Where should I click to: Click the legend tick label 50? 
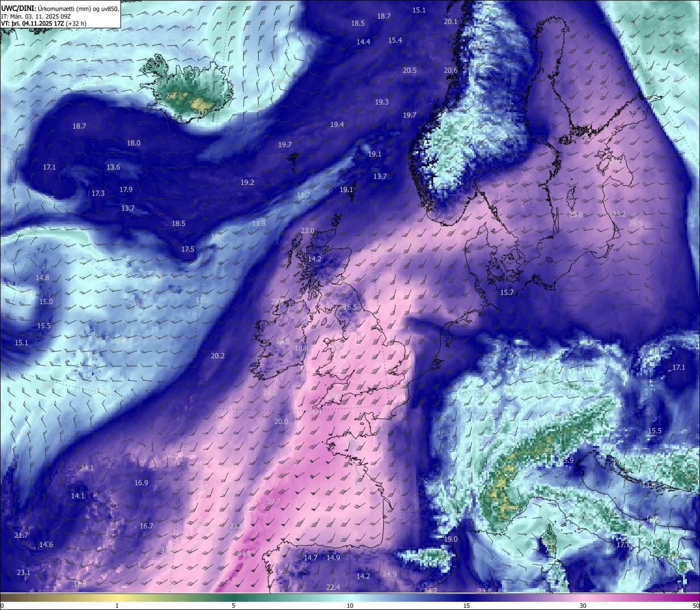(x=696, y=606)
